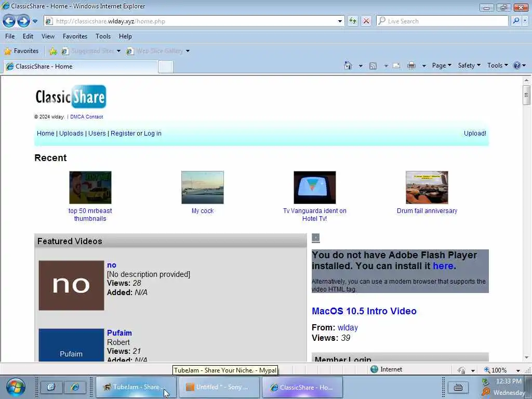Click the Search magnifier button
532x399 pixels.
click(516, 21)
